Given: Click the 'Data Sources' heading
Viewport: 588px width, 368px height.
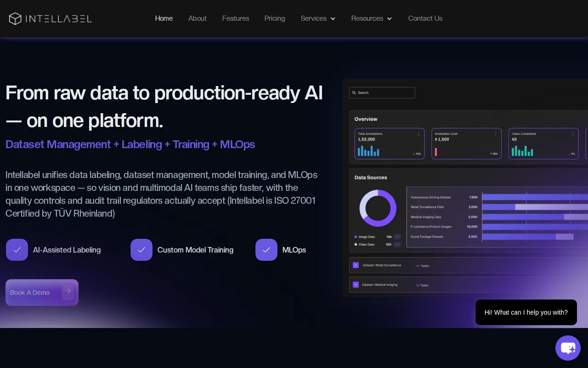Looking at the screenshot, I should click(x=371, y=178).
